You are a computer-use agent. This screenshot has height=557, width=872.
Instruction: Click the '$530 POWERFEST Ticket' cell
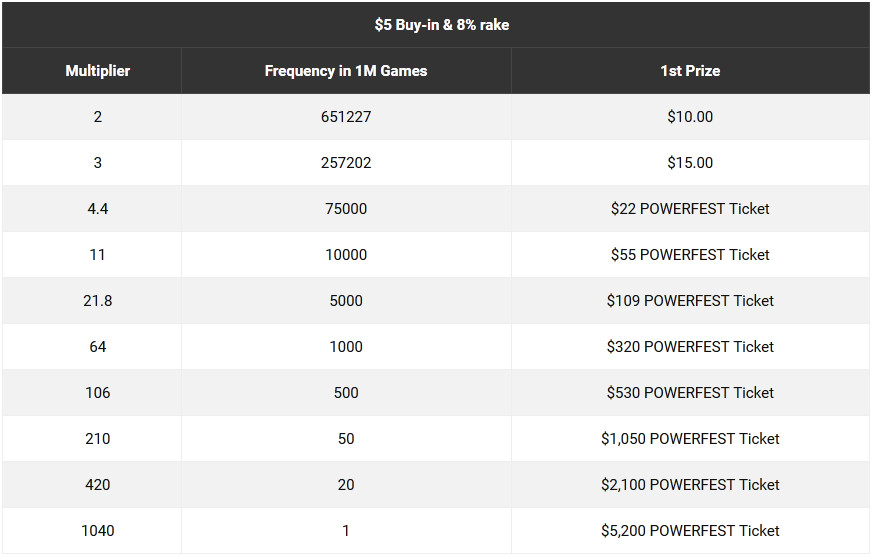pyautogui.click(x=690, y=393)
